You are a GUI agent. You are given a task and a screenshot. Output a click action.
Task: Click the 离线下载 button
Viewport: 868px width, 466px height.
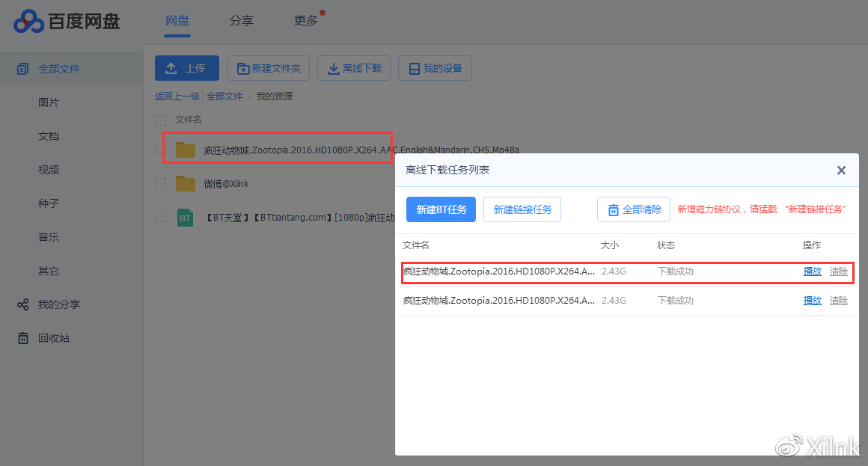click(x=354, y=68)
